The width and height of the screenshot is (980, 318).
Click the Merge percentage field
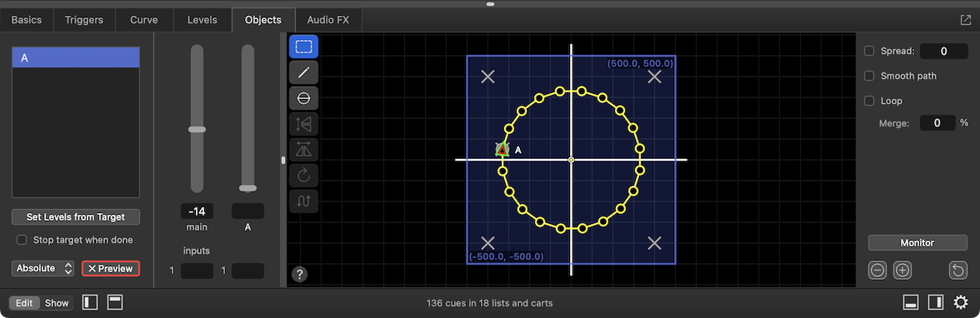pos(937,123)
